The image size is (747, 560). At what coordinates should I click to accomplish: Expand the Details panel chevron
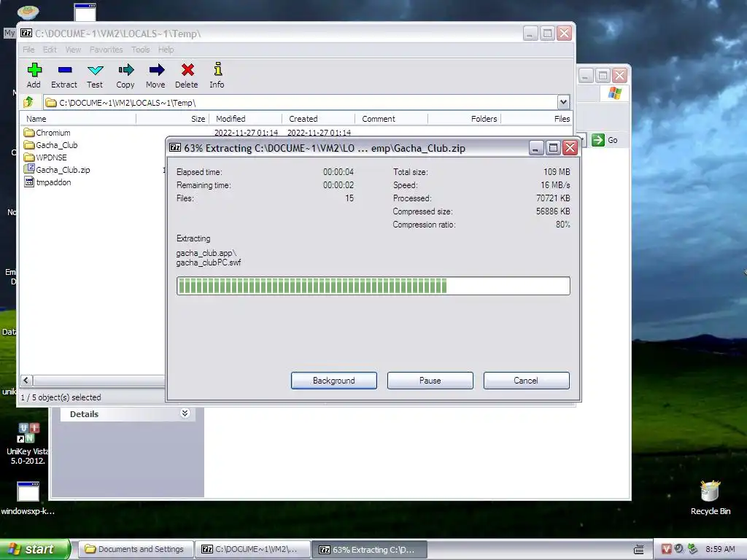185,413
